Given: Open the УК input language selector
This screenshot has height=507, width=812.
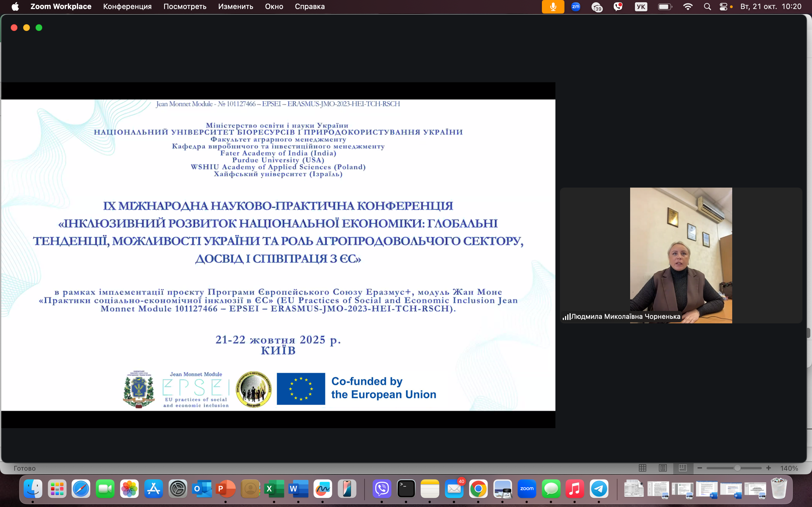Looking at the screenshot, I should click(x=641, y=7).
